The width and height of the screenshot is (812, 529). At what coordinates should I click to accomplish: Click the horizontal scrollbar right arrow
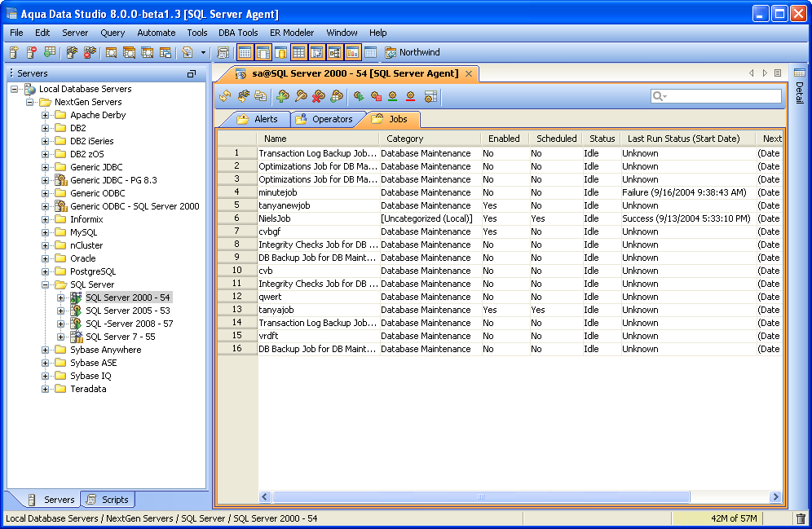775,497
